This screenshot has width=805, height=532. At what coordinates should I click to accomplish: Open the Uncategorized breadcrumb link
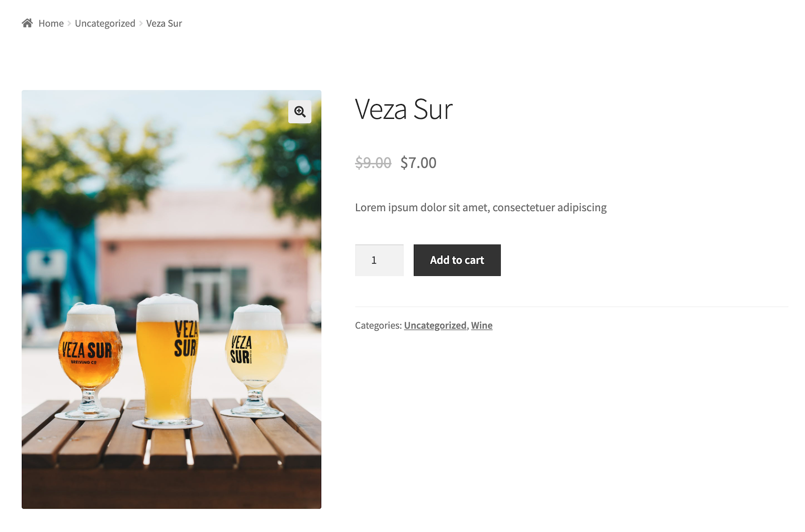tap(105, 23)
